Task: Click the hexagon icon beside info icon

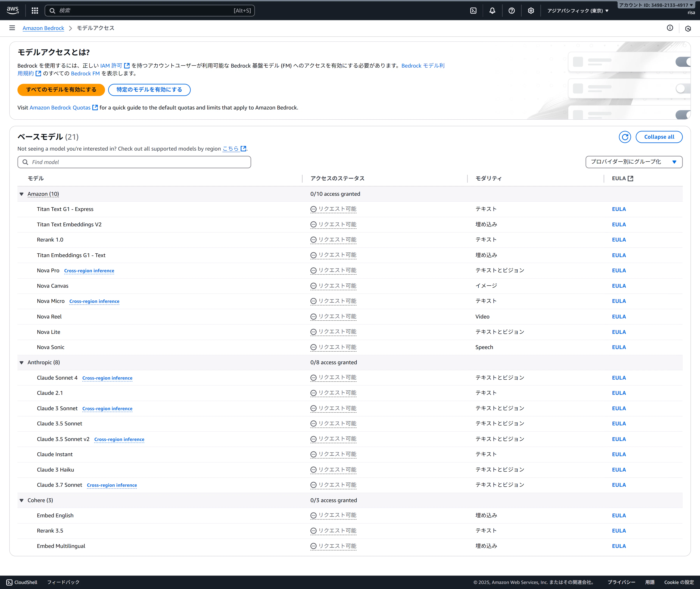Action: tap(688, 28)
